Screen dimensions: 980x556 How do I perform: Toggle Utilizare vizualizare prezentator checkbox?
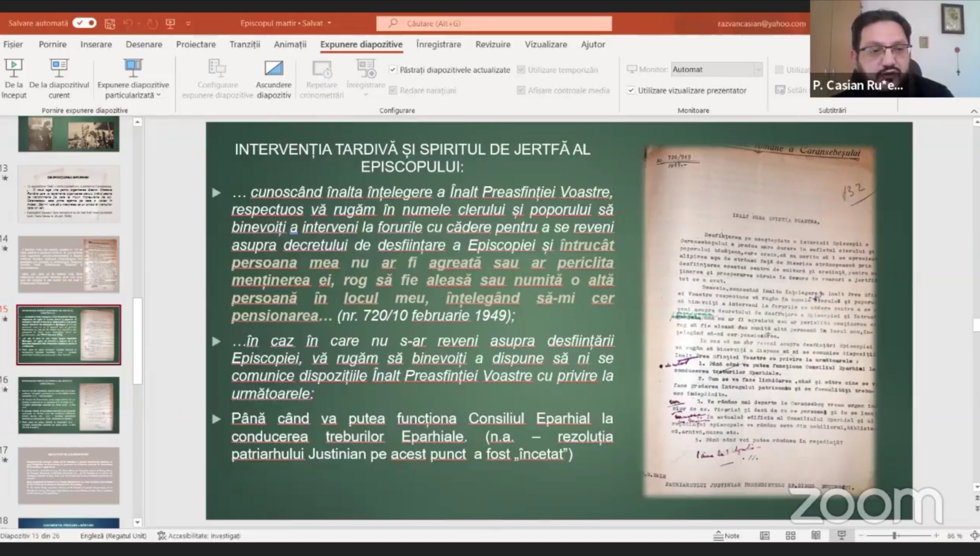coord(631,91)
